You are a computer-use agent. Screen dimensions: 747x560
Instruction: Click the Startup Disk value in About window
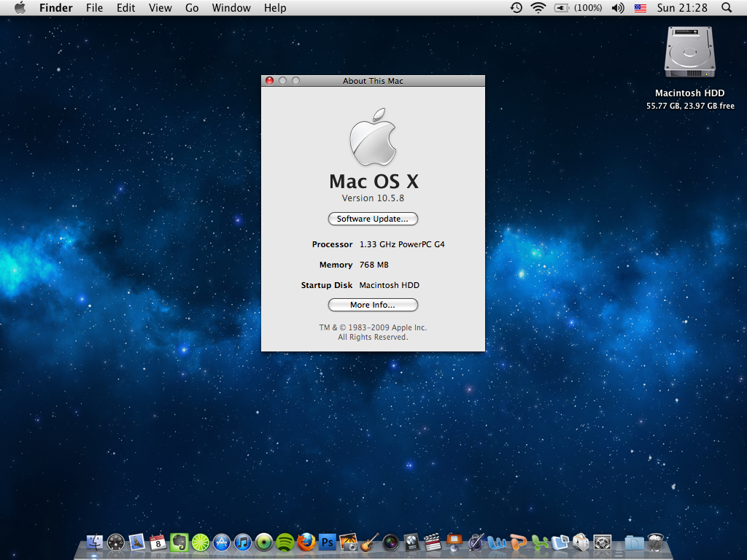390,285
